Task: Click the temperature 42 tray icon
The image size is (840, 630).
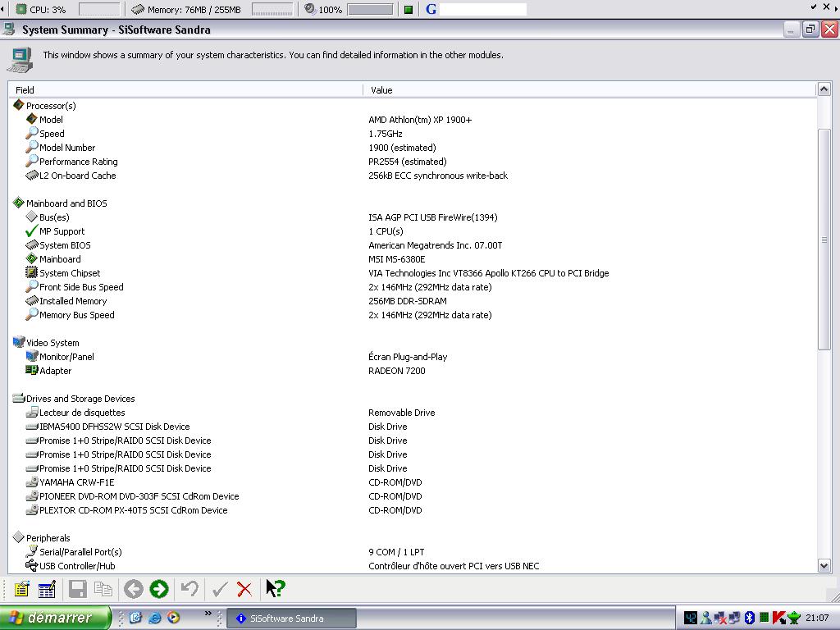Action: point(691,618)
